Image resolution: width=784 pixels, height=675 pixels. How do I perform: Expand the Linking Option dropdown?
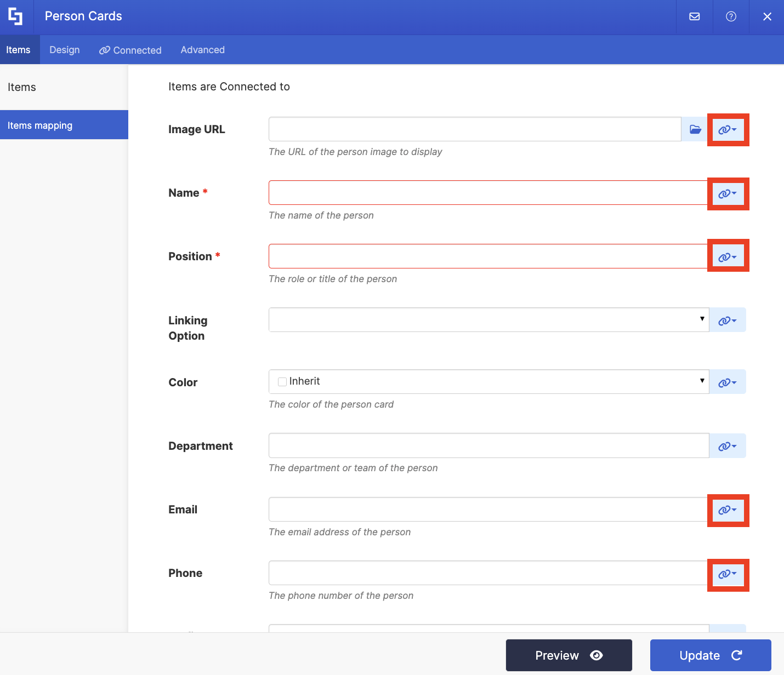point(488,319)
